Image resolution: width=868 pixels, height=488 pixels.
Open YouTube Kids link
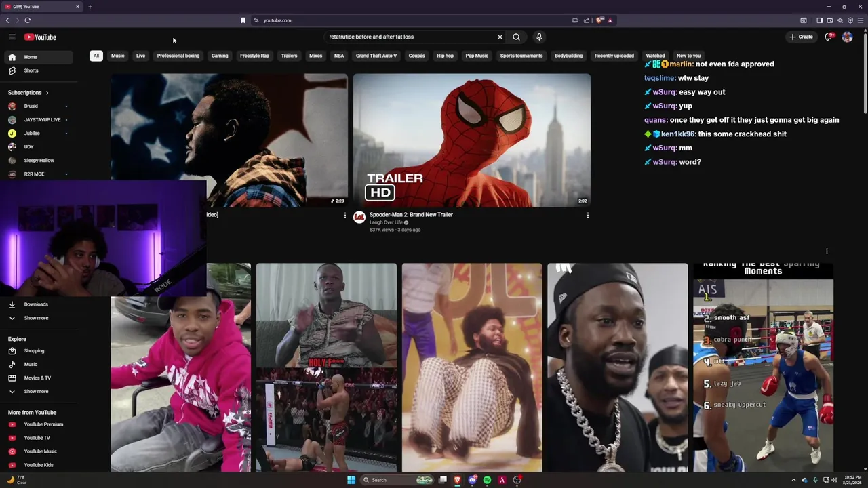point(38,465)
